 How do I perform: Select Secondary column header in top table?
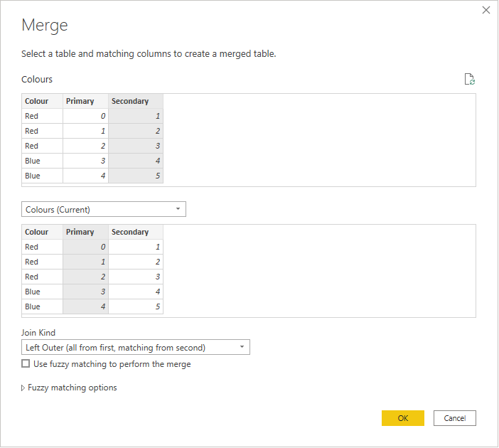[x=135, y=101]
